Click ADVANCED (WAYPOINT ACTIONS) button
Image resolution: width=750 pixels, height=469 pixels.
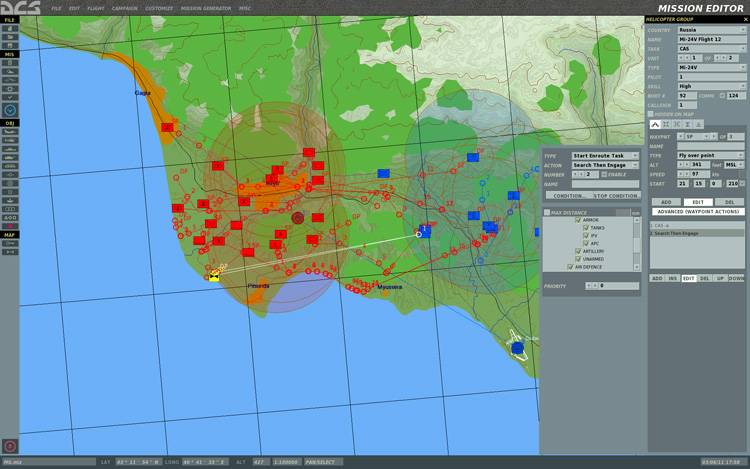698,211
